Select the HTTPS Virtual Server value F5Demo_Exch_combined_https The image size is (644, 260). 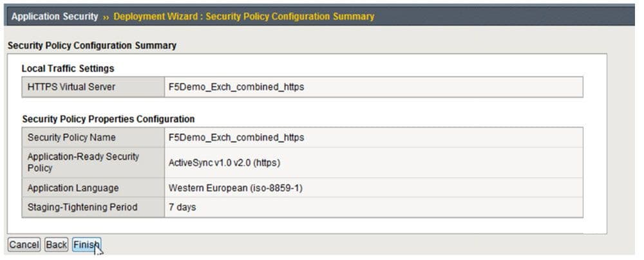click(236, 87)
